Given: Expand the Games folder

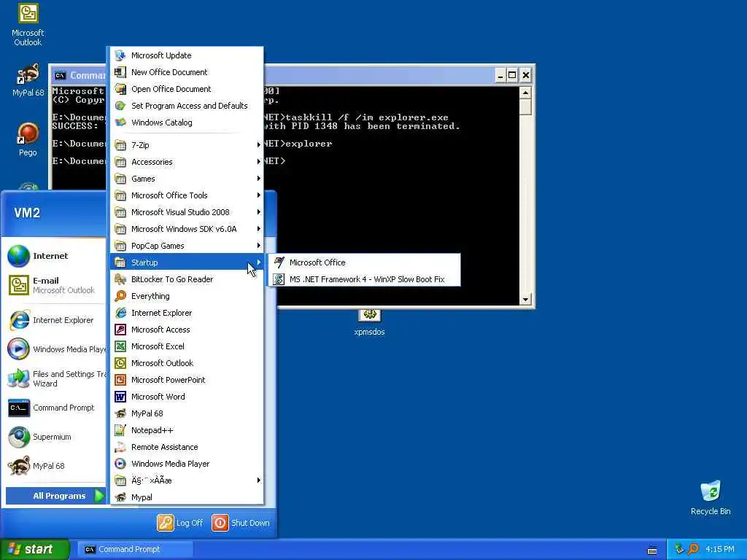Looking at the screenshot, I should 187,179.
